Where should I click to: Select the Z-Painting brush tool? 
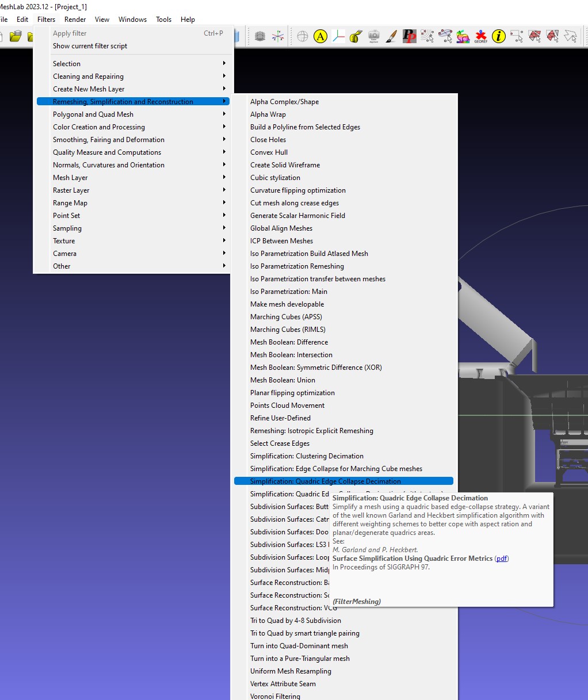pyautogui.click(x=391, y=37)
